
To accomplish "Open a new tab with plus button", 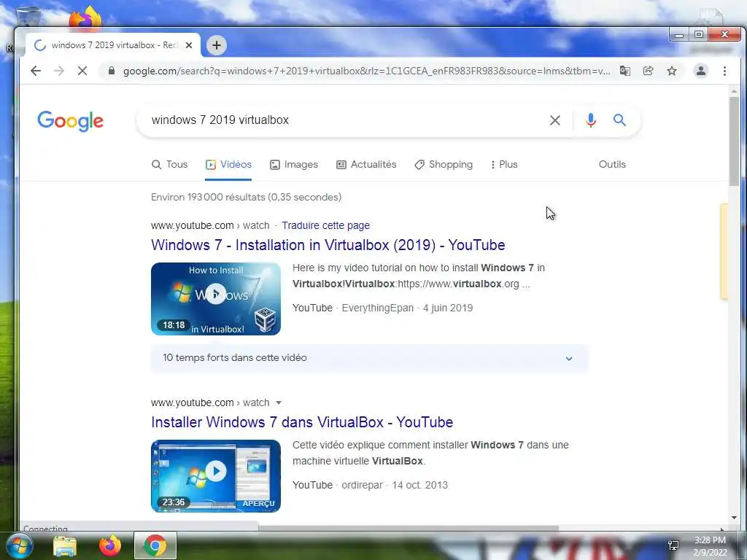I will coord(217,45).
